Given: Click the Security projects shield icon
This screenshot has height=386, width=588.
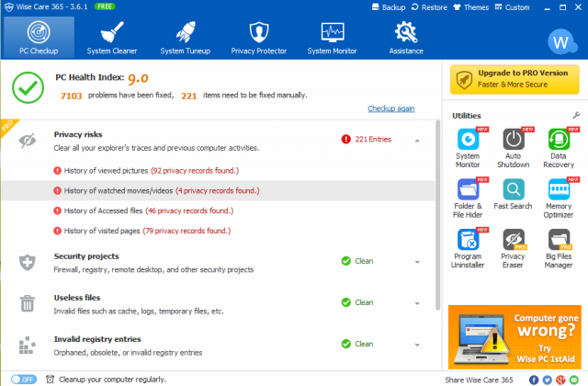Looking at the screenshot, I should [28, 262].
